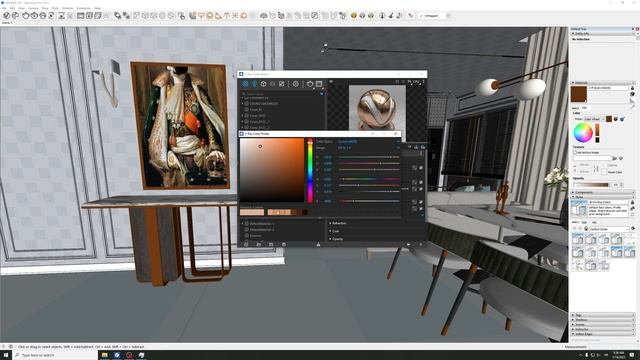Collapse Entity Info panel header
640x360 pixels.
[x=603, y=33]
